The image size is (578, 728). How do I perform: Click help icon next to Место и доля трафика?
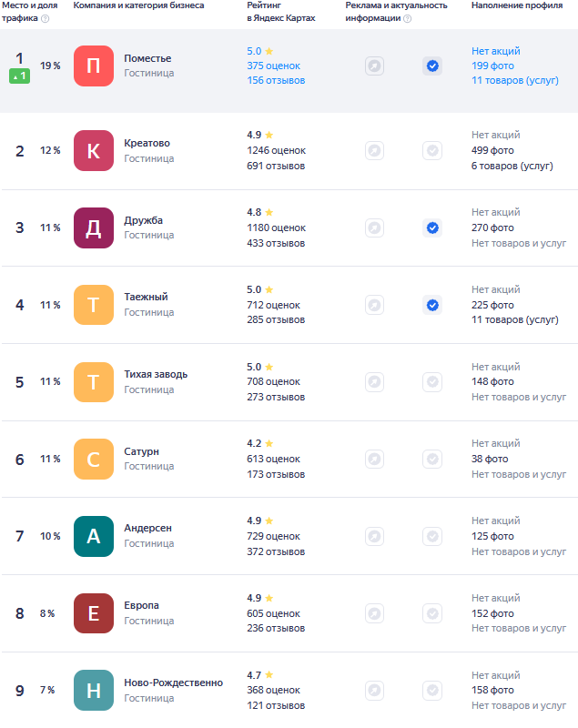pyautogui.click(x=45, y=18)
